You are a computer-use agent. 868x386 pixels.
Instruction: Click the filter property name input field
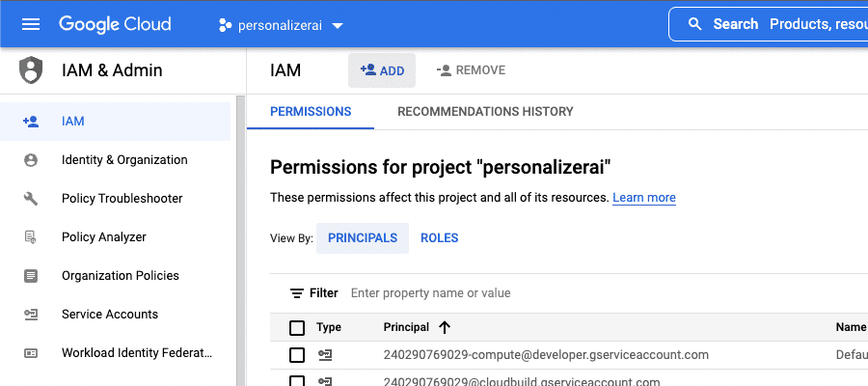click(554, 293)
